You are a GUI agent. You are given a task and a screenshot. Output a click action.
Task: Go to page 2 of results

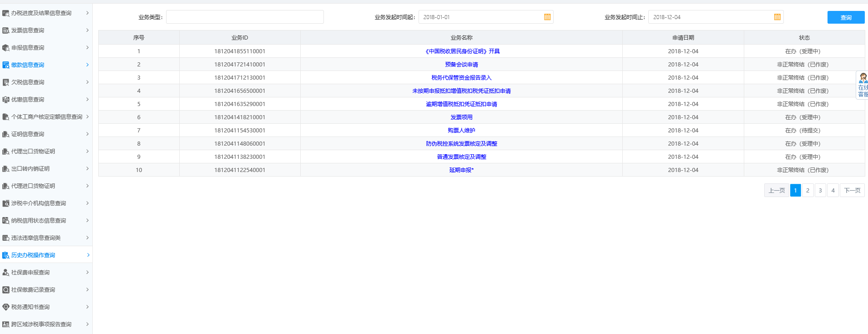[807, 190]
